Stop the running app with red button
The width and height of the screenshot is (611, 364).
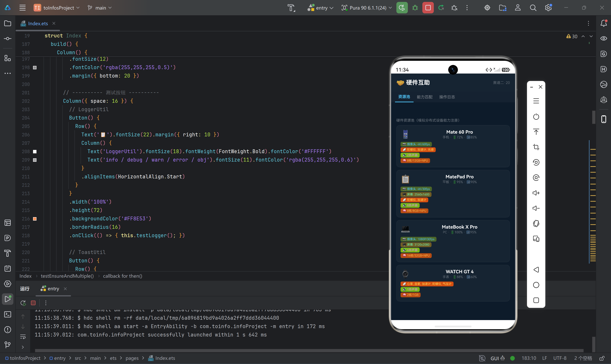(428, 8)
